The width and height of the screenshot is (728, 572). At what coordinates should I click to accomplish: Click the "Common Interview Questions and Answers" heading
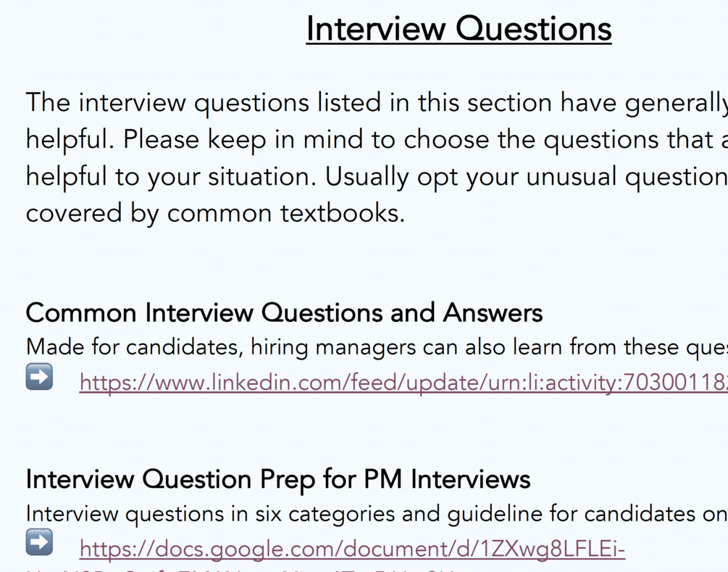tap(284, 313)
